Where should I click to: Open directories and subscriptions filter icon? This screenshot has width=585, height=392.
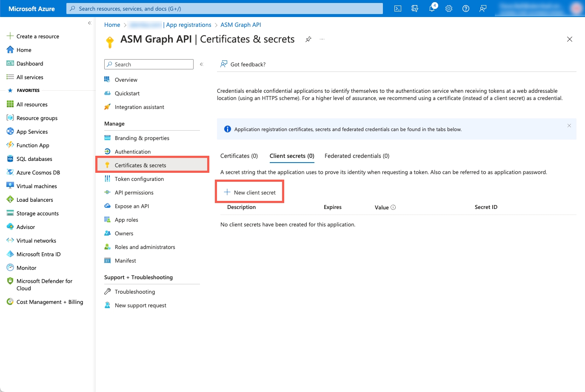click(415, 9)
